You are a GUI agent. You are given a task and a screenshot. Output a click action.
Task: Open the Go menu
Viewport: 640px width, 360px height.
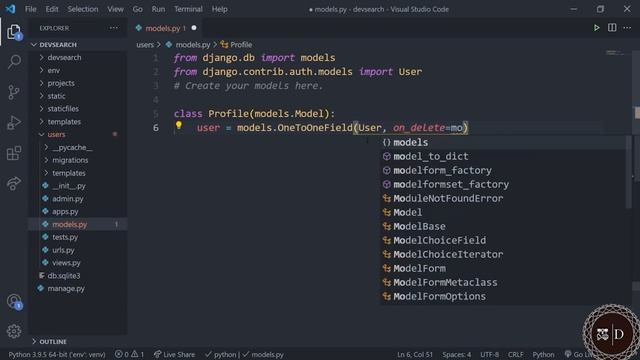tap(138, 9)
